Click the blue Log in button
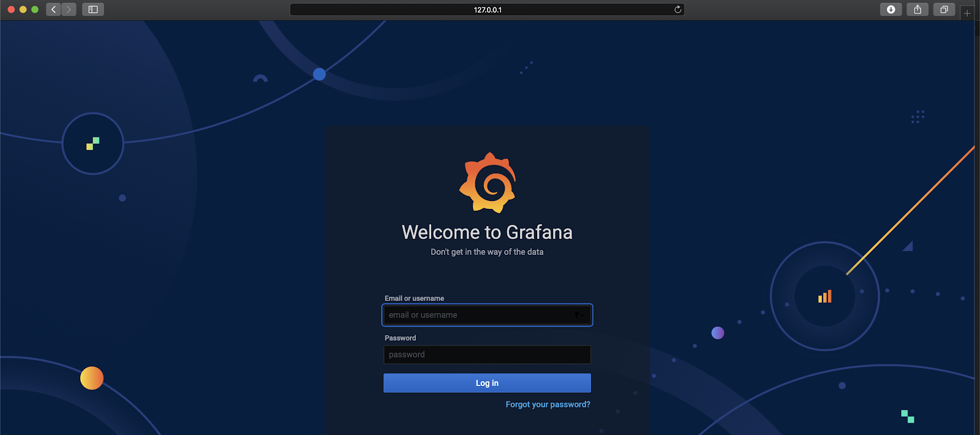This screenshot has height=435, width=980. [x=487, y=383]
